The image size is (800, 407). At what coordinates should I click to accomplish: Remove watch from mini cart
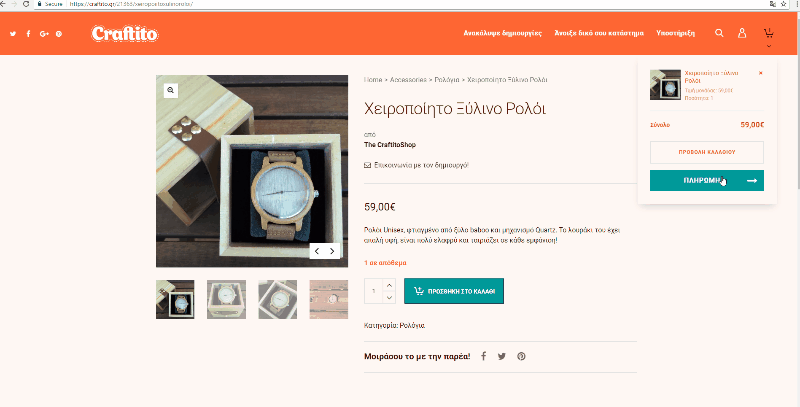(x=761, y=73)
